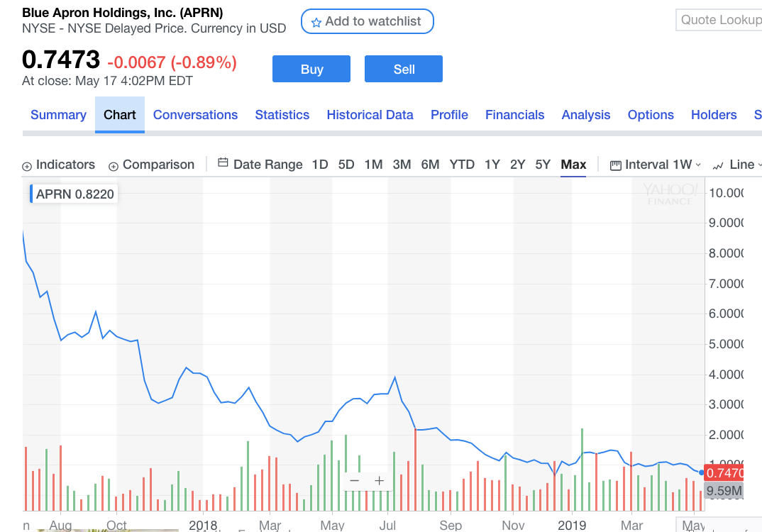The image size is (762, 532).
Task: Click the APRN 0.8220 legend label
Action: click(x=74, y=194)
